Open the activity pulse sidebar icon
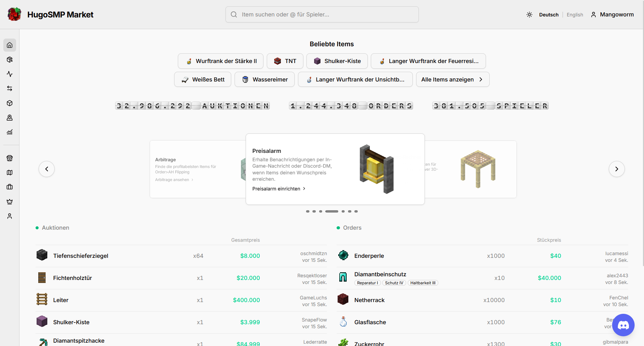The width and height of the screenshot is (644, 346). [x=10, y=74]
